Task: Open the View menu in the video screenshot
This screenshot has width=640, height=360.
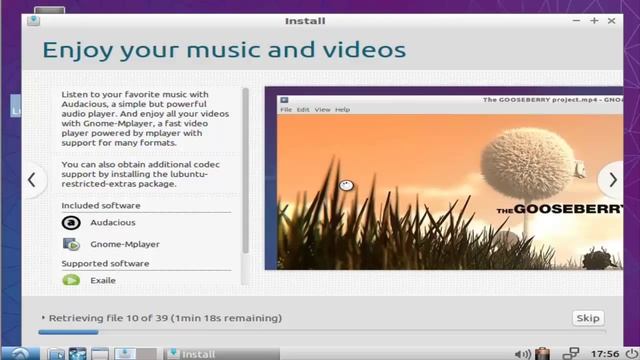Action: point(322,109)
